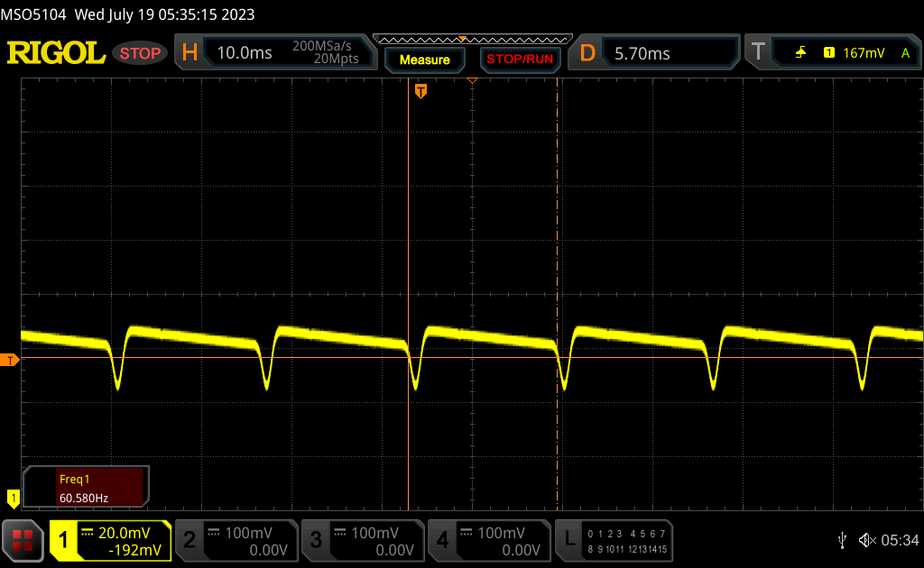Click the STOP acquisition status badge
This screenshot has width=924, height=568.
(x=140, y=53)
